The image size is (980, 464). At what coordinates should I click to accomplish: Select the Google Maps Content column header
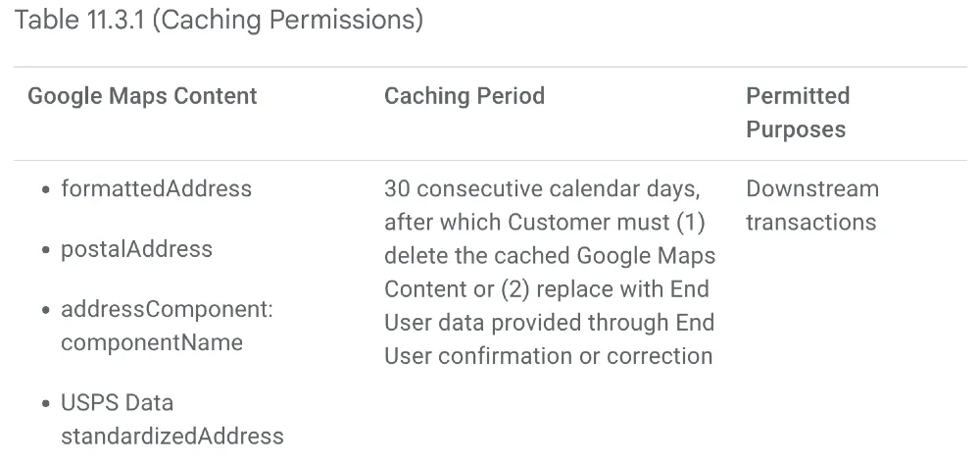[x=142, y=96]
